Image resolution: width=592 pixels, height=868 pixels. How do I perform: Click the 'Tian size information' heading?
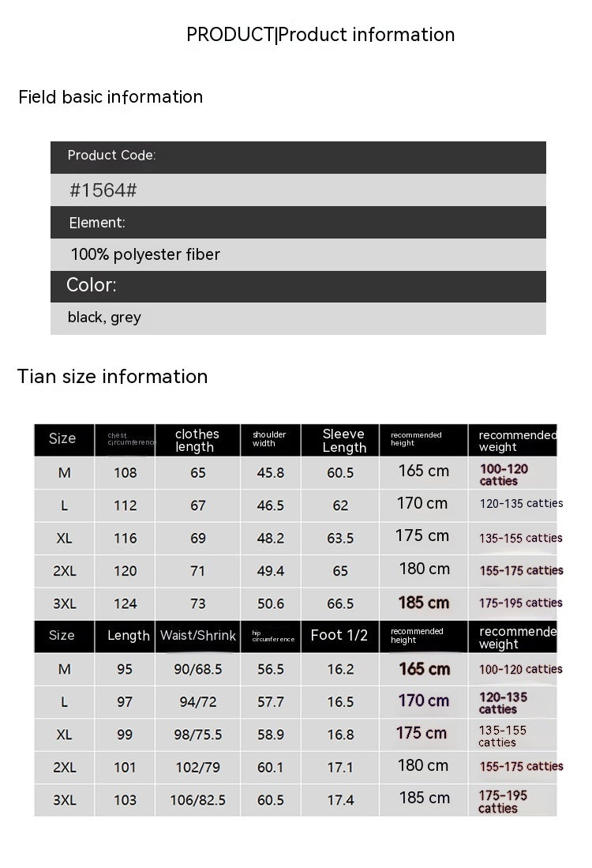113,377
